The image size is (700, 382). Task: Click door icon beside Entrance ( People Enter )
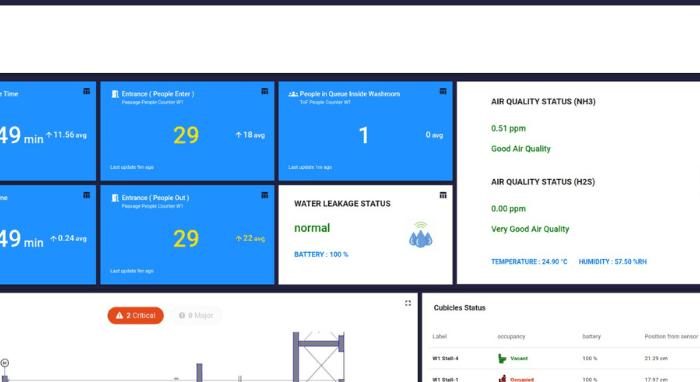tap(115, 94)
